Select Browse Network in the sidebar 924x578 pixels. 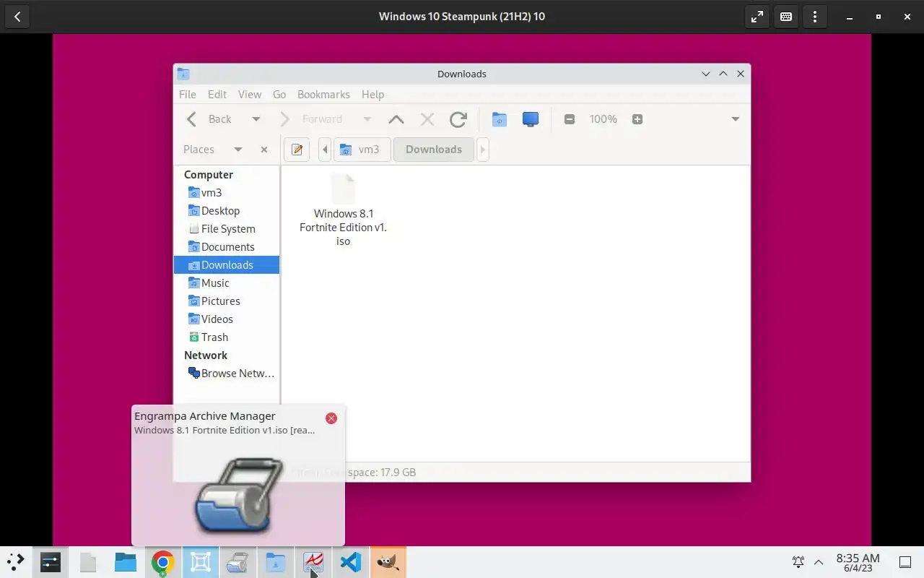point(227,374)
